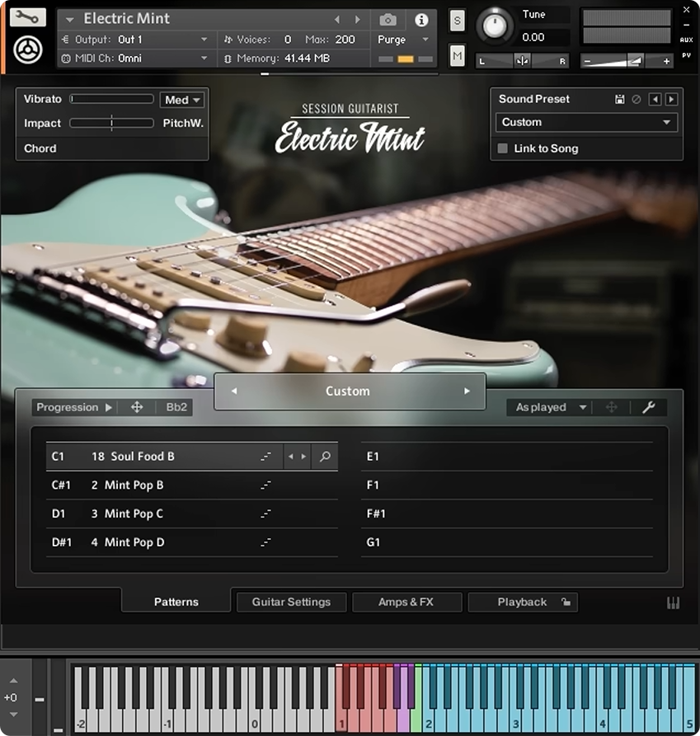This screenshot has width=700, height=736.
Task: Click the Bb2 key button
Action: [x=176, y=407]
